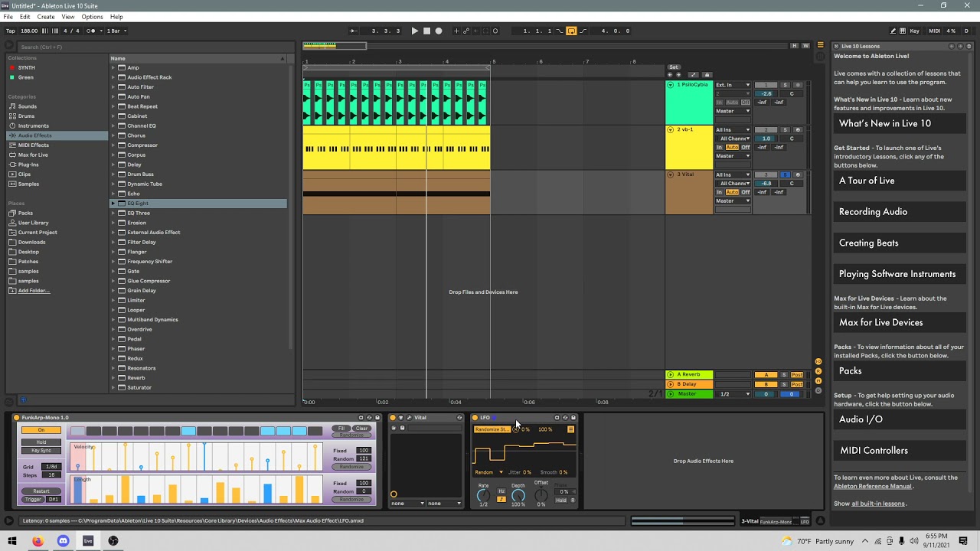This screenshot has width=980, height=551.
Task: Open the Edit menu
Action: pos(25,17)
